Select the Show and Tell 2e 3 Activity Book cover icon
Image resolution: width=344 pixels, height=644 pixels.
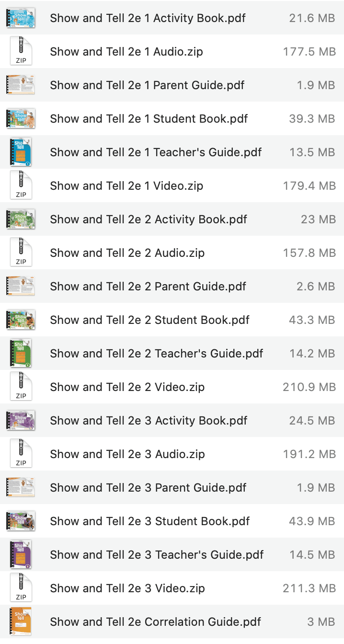click(21, 420)
